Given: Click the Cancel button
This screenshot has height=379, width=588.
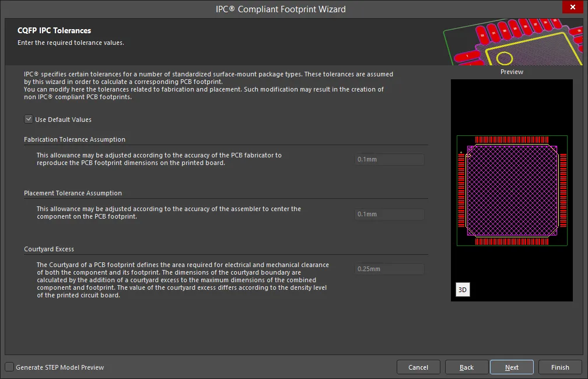Looking at the screenshot, I should coord(418,367).
